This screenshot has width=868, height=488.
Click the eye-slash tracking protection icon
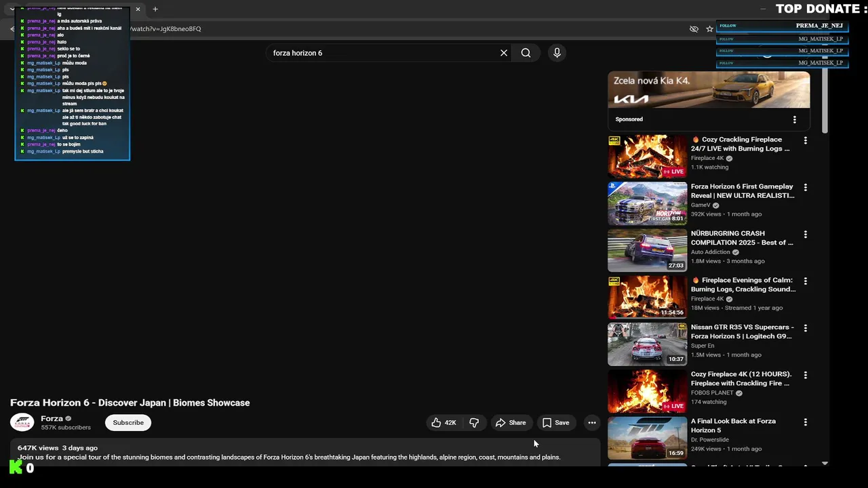694,29
